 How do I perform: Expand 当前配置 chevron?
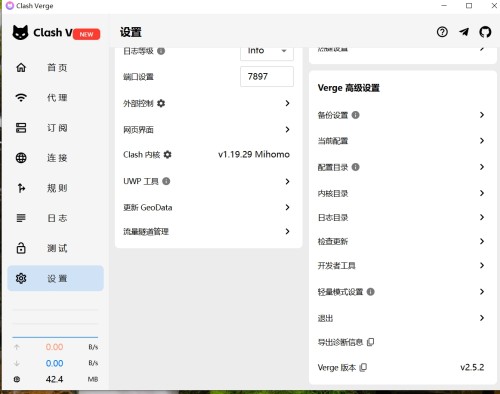pos(482,141)
